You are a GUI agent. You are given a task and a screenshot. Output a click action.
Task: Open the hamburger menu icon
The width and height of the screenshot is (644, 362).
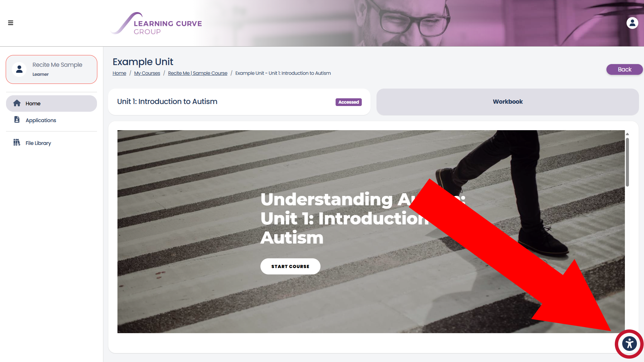(11, 23)
